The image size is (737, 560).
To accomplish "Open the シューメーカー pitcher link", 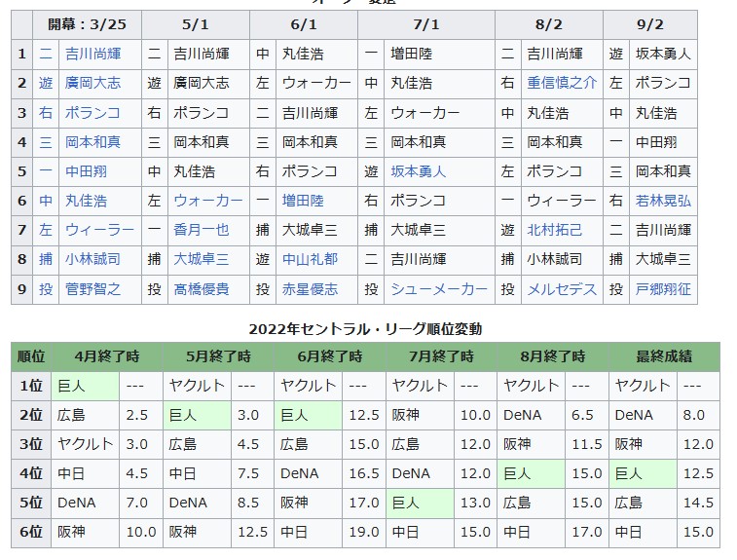I will pyautogui.click(x=439, y=288).
